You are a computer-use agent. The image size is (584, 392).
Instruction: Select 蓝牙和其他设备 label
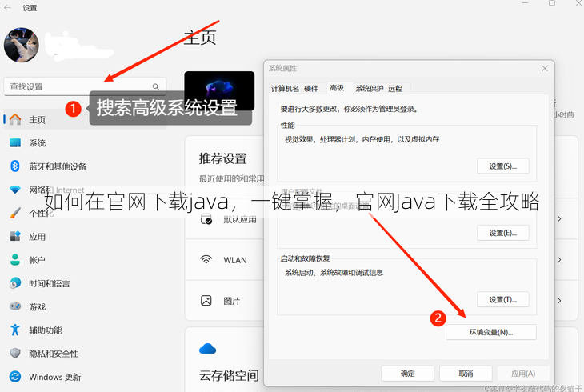[x=58, y=166]
